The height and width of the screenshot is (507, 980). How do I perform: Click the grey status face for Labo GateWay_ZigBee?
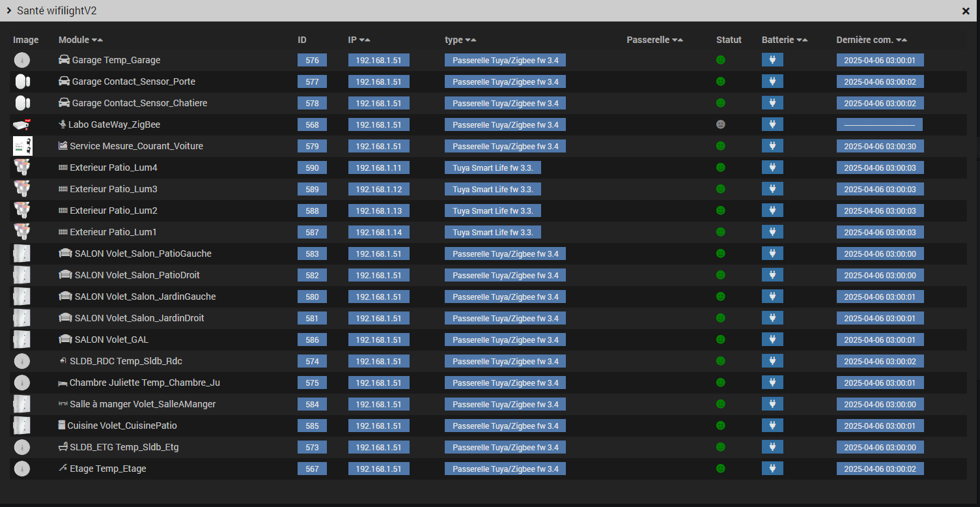(721, 124)
